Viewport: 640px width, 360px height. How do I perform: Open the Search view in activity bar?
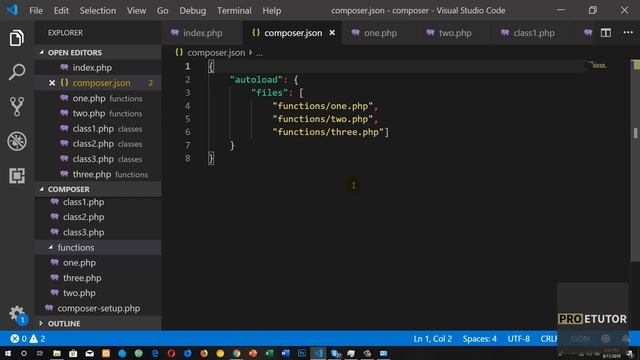pos(16,72)
